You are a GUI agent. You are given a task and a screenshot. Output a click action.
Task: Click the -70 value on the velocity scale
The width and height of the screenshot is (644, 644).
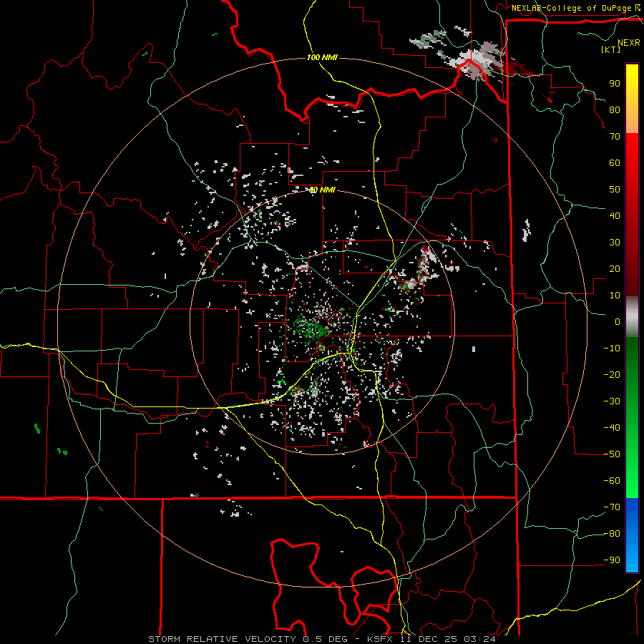pyautogui.click(x=612, y=507)
